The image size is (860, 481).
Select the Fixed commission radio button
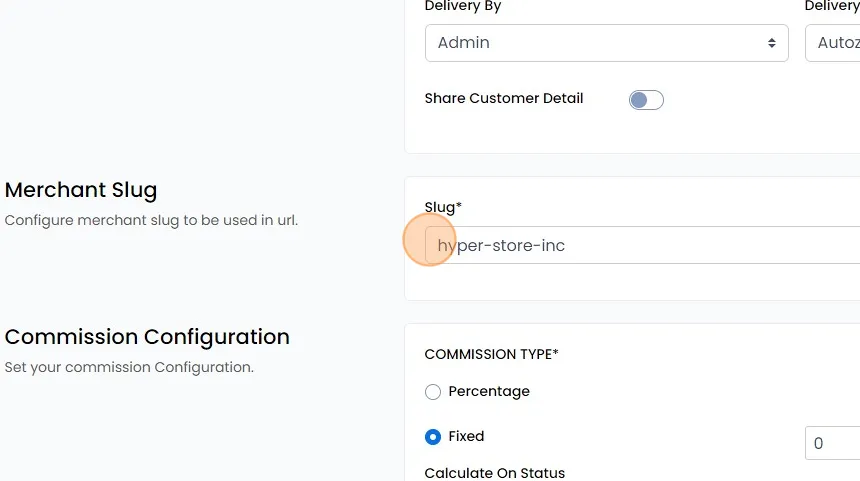pos(433,437)
